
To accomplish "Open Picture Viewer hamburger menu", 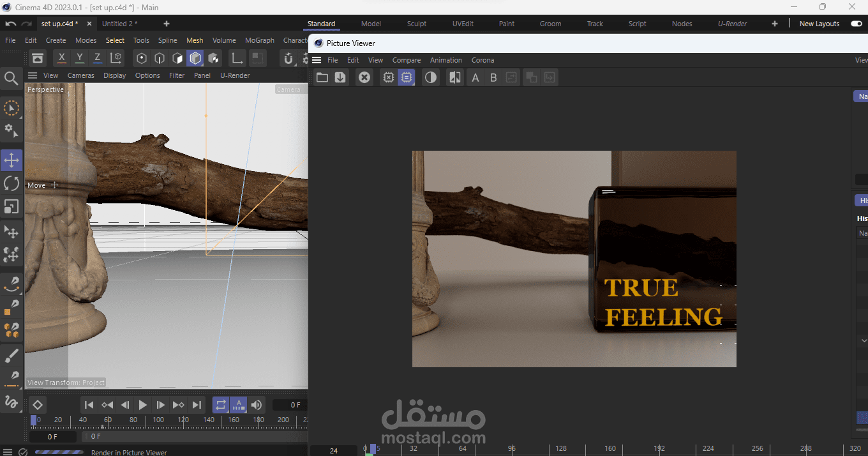I will (x=317, y=60).
